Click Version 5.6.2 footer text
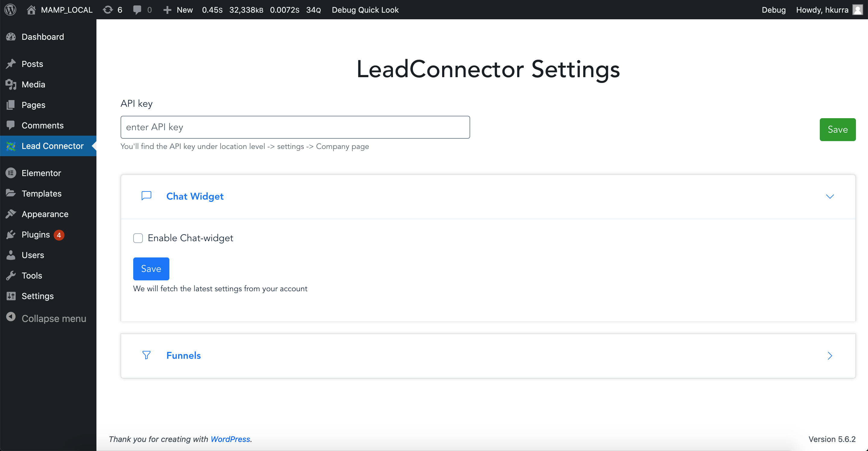Image resolution: width=868 pixels, height=451 pixels. pyautogui.click(x=832, y=439)
